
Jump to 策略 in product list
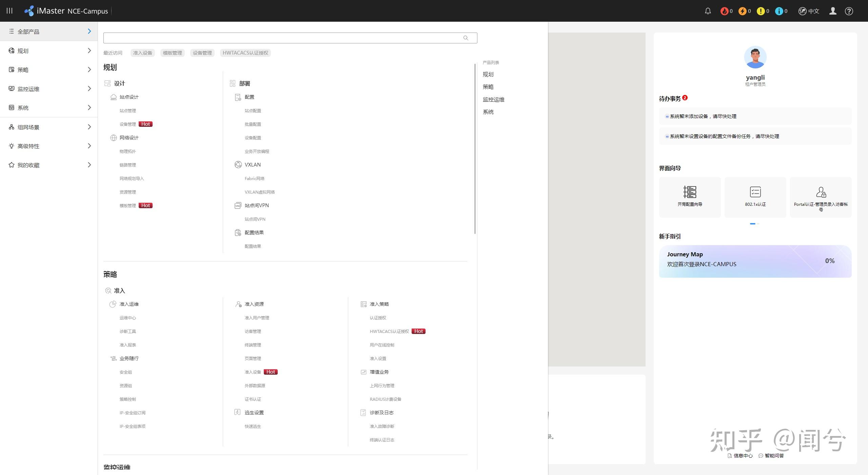tap(488, 87)
